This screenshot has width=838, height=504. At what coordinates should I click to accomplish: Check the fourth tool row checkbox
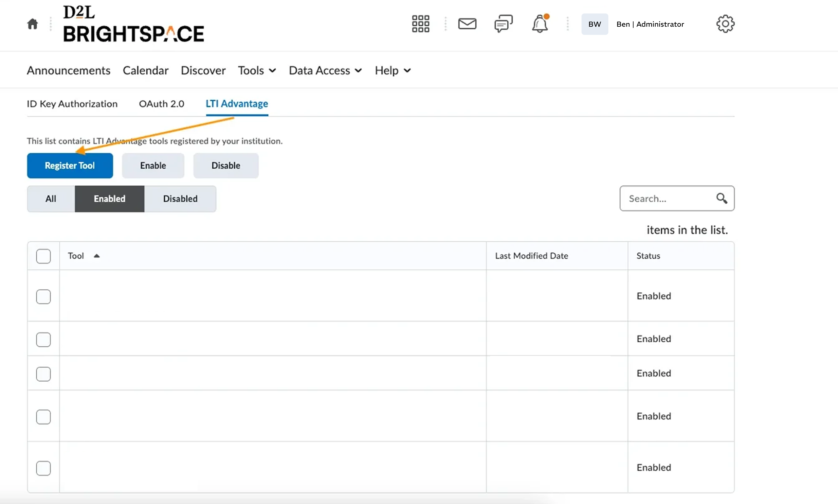(43, 417)
